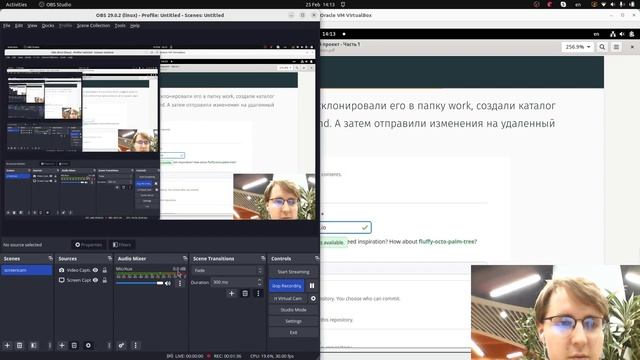Viewport: 640px width, 360px height.
Task: Toggle lock on Screen Capture source
Action: [x=104, y=280]
